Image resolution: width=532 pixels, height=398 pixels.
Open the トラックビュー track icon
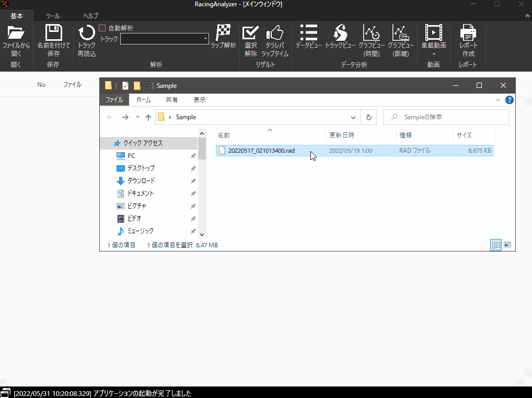point(340,32)
